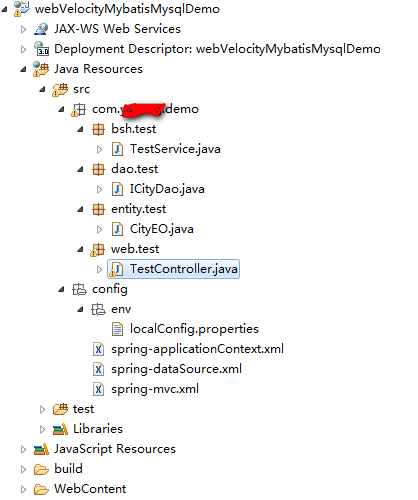Collapse the env package
Viewport: 418px width, 500px height.
pyautogui.click(x=80, y=309)
